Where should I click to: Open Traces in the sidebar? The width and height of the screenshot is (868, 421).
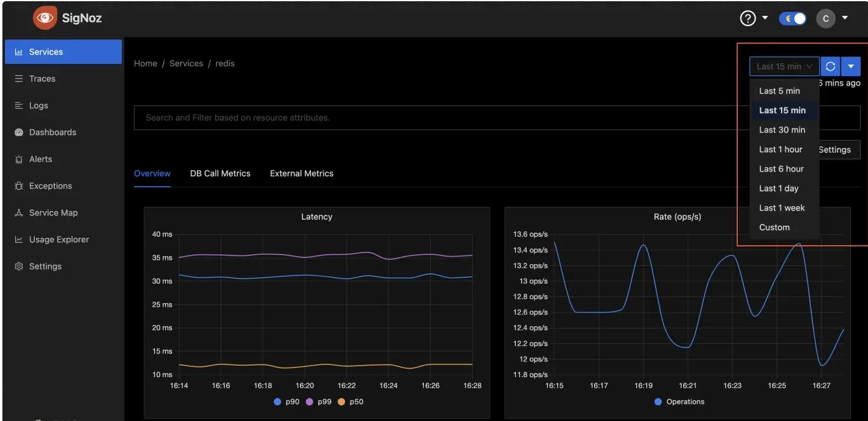(x=63, y=78)
